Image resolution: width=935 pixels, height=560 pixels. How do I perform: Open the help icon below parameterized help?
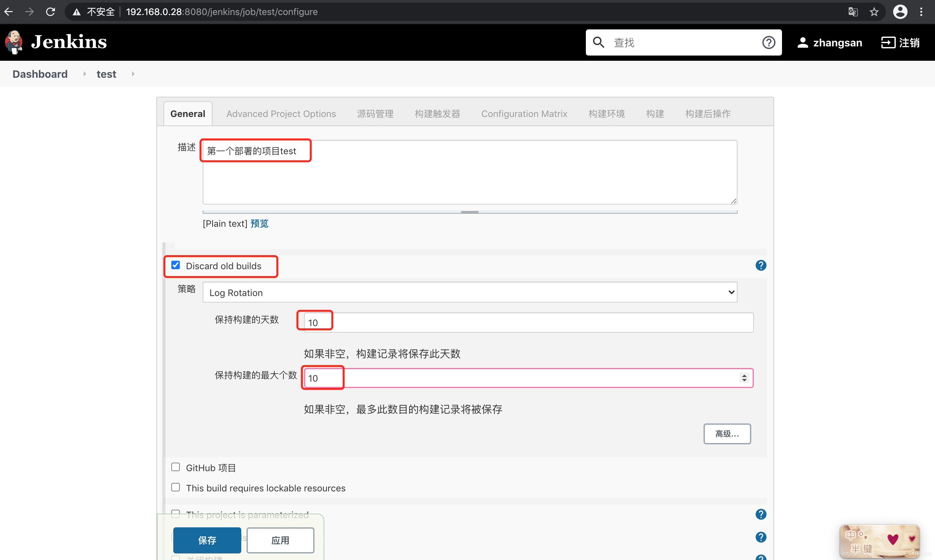[761, 537]
